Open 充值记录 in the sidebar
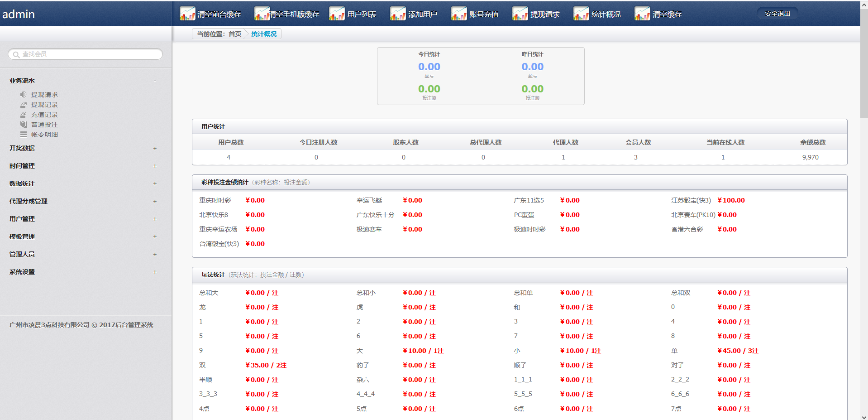 coord(44,115)
